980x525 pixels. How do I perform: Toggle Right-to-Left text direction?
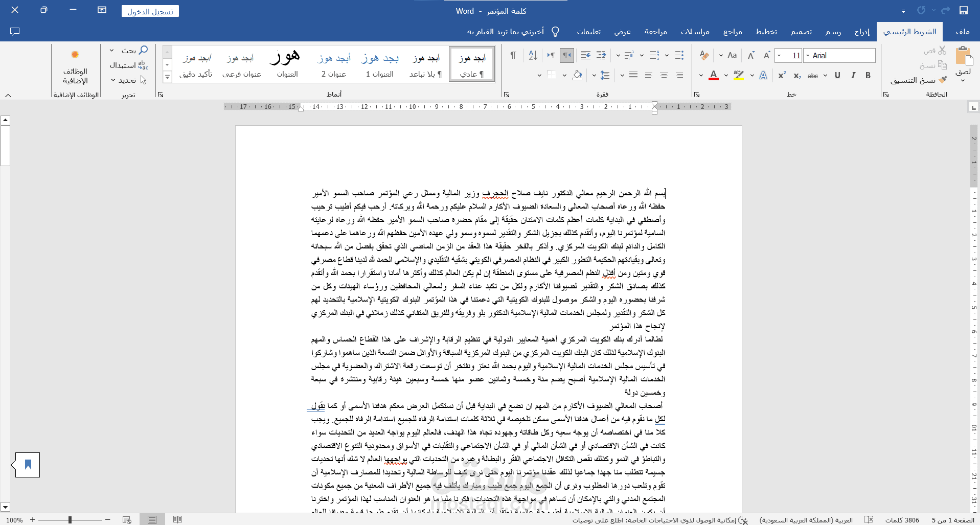pos(566,55)
